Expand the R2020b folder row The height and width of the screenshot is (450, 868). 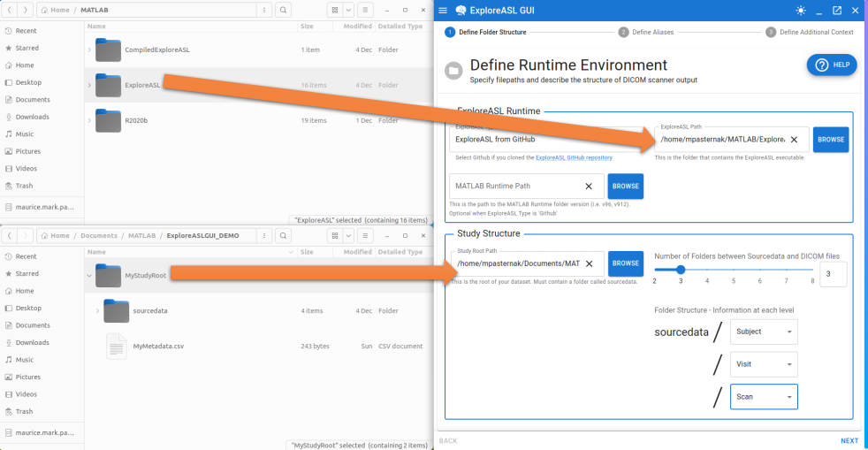click(89, 120)
